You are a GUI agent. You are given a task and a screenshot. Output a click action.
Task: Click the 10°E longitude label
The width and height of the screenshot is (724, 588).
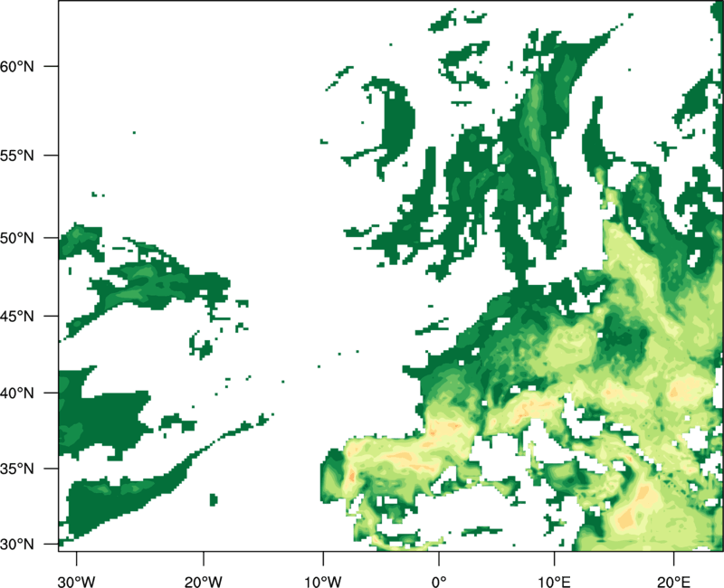click(x=554, y=582)
